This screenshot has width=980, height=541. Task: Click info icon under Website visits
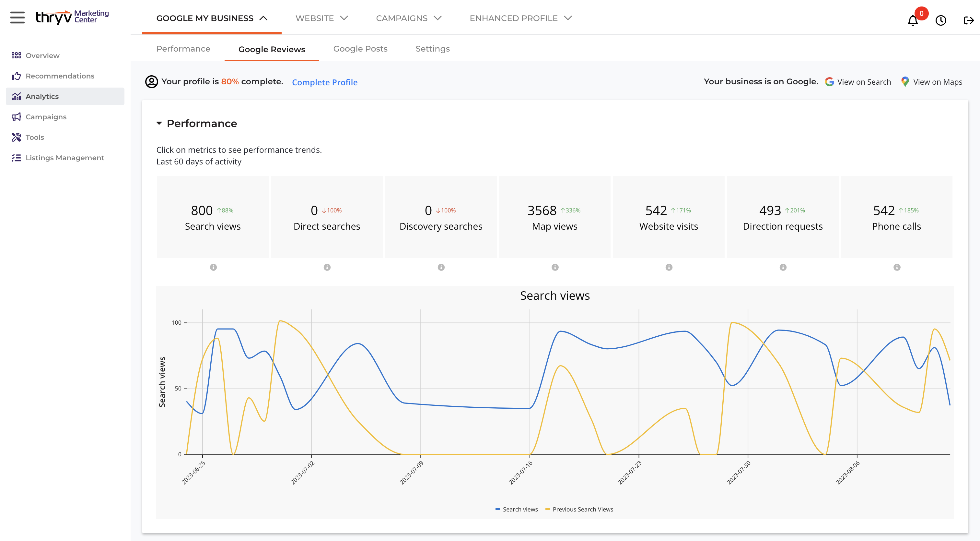point(669,267)
